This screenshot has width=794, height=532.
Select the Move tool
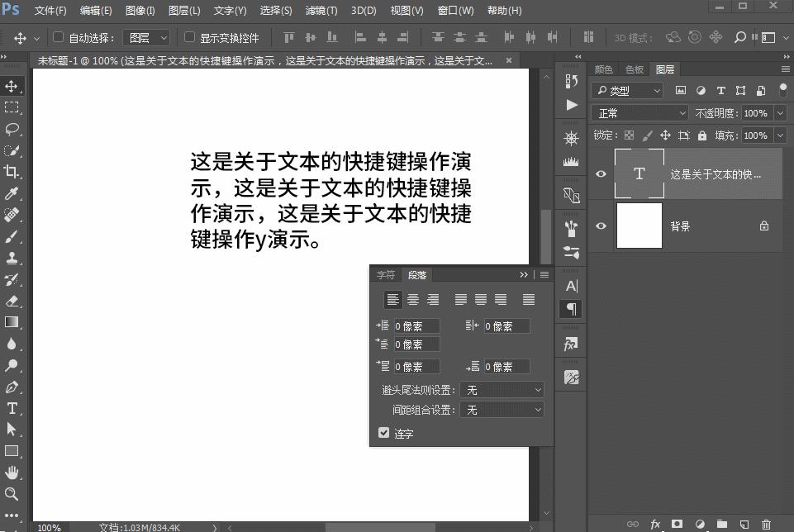pos(12,85)
